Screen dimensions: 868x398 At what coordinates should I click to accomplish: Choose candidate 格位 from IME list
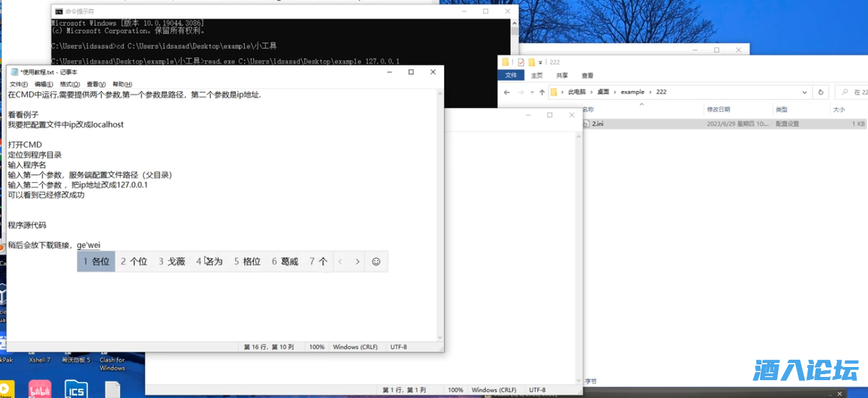pyautogui.click(x=247, y=261)
